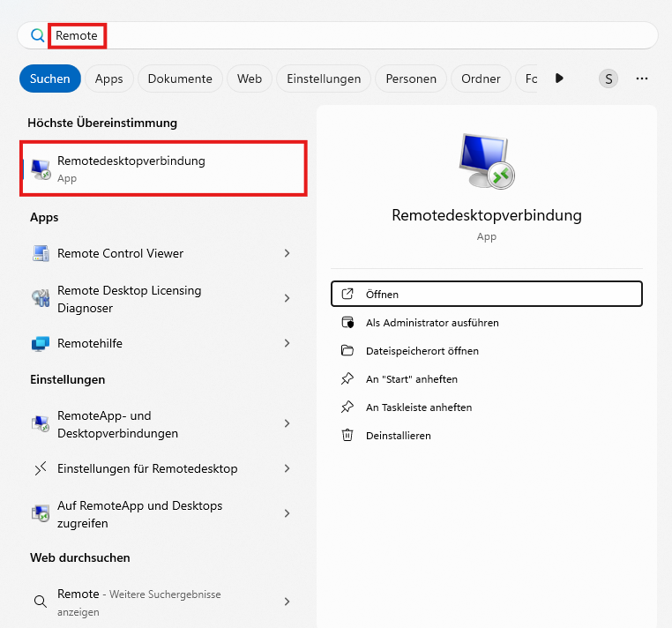This screenshot has height=628, width=672.
Task: Choose An "Start" anheften
Action: coord(487,379)
